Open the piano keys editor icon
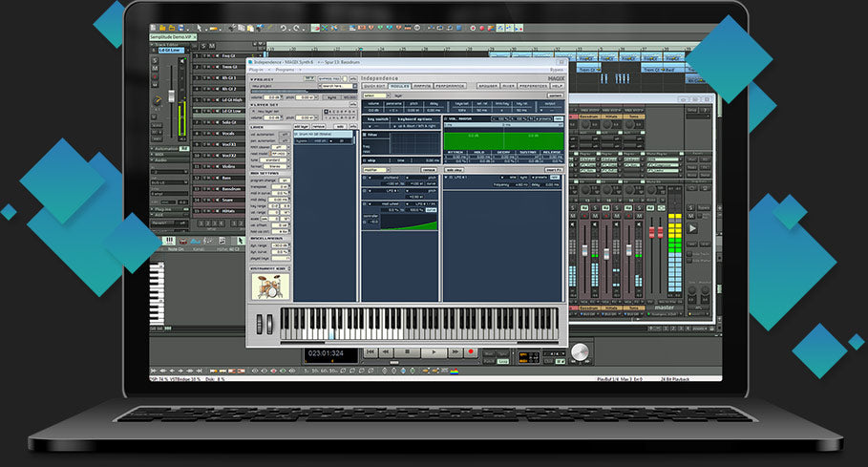The width and height of the screenshot is (868, 467). (169, 241)
